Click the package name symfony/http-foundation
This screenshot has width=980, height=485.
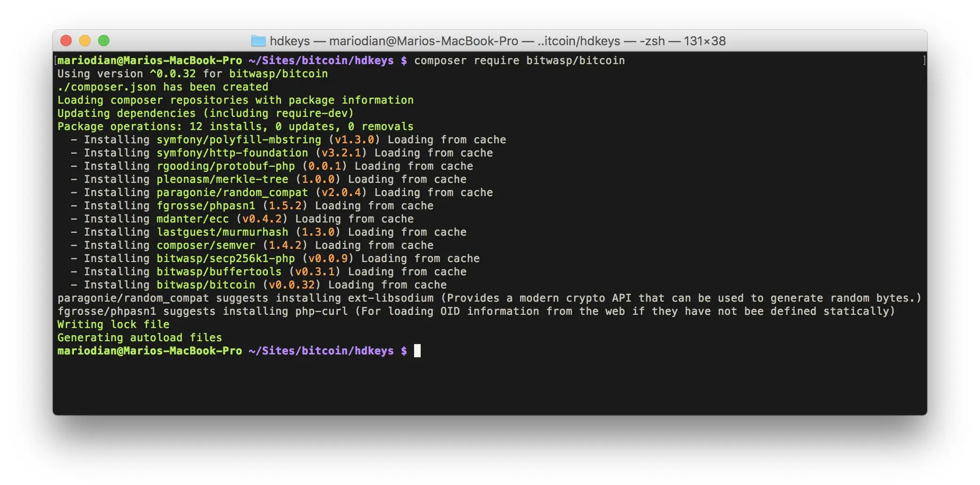click(232, 153)
